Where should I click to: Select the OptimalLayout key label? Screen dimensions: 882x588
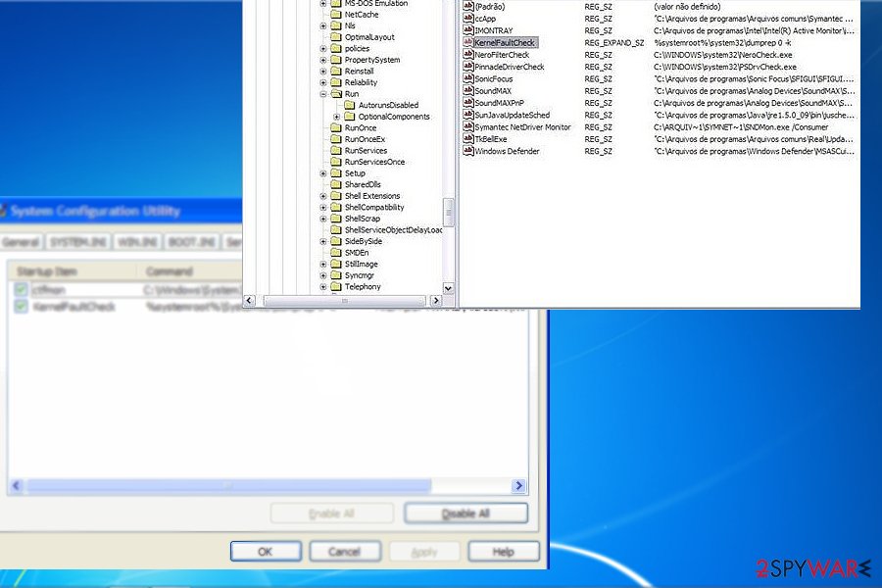tap(369, 37)
